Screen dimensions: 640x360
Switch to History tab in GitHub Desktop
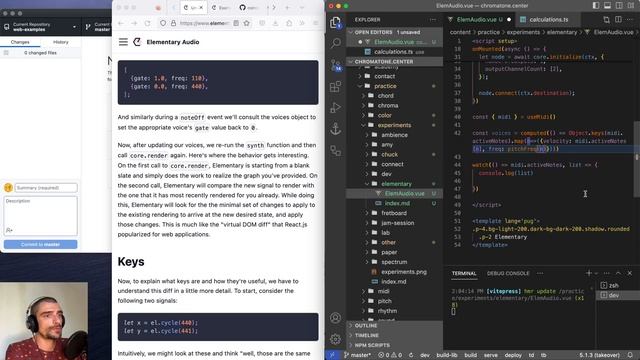pos(60,42)
